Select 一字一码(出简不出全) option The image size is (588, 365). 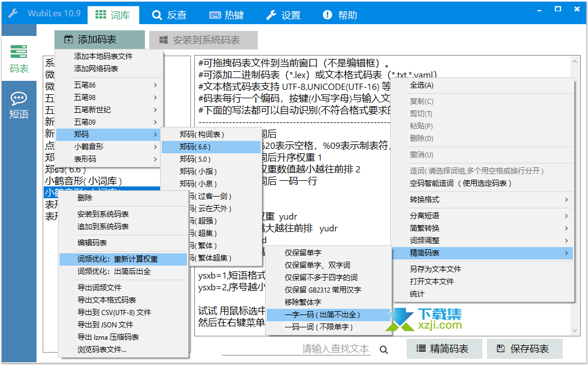click(328, 314)
